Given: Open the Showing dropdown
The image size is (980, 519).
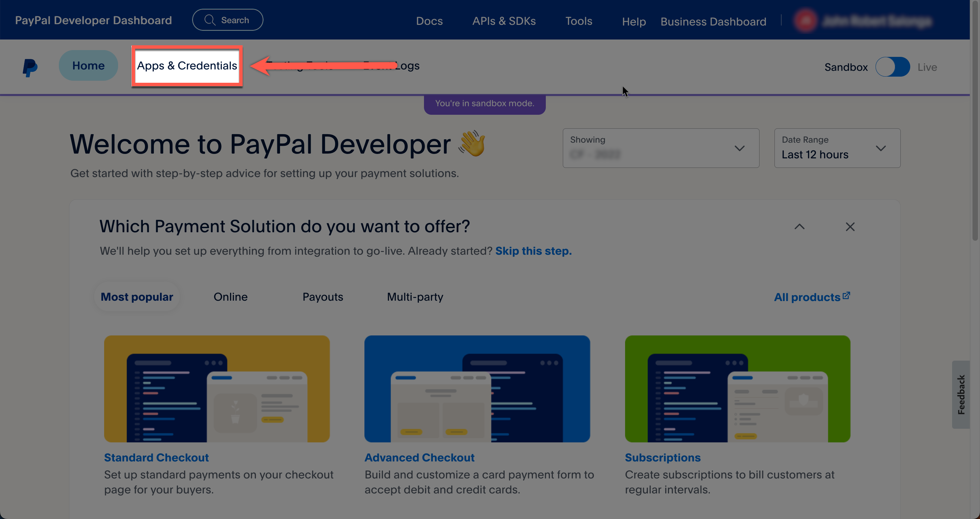Looking at the screenshot, I should 661,148.
